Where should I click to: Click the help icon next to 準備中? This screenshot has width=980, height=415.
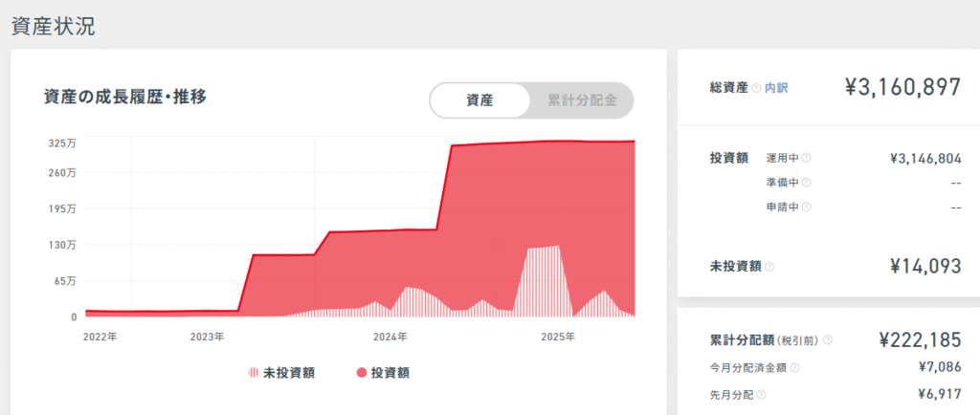click(x=806, y=183)
